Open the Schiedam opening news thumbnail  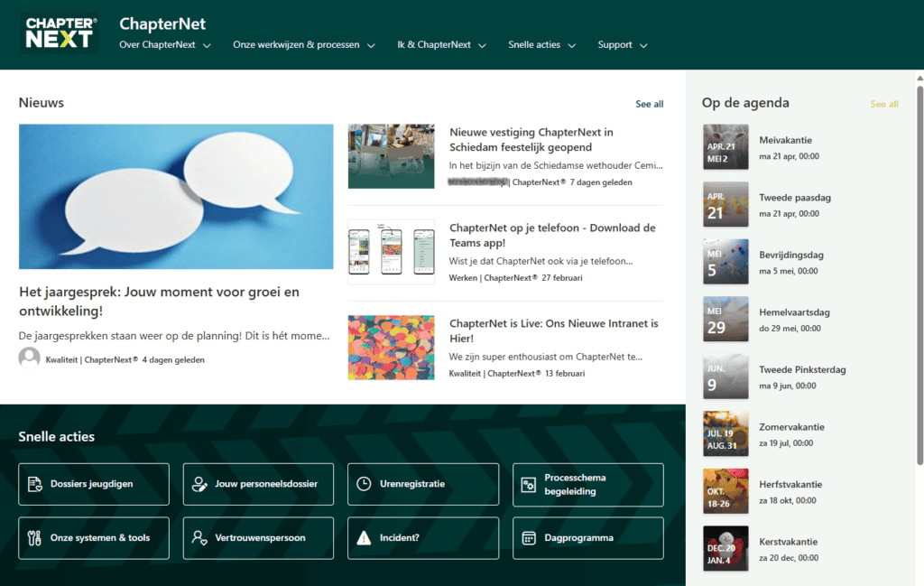click(392, 156)
